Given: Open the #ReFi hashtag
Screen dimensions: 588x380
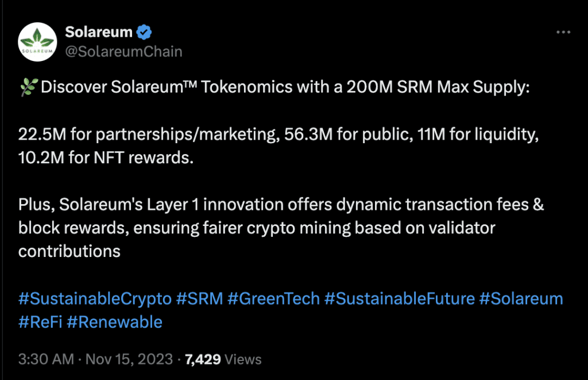Looking at the screenshot, I should pos(40,322).
